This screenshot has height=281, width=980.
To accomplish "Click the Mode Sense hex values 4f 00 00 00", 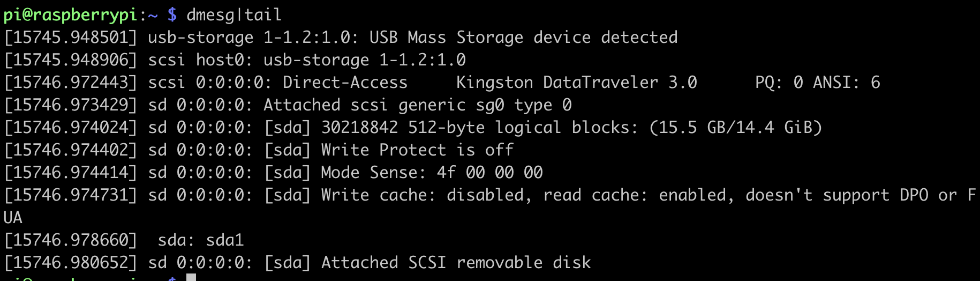I will pyautogui.click(x=489, y=173).
